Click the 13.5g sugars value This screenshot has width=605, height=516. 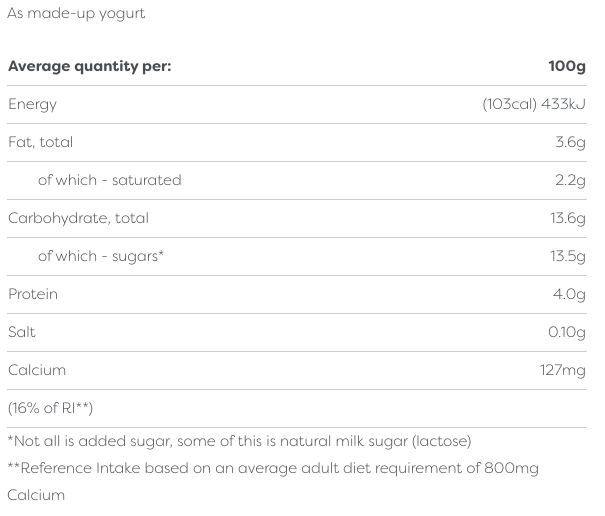pyautogui.click(x=567, y=257)
